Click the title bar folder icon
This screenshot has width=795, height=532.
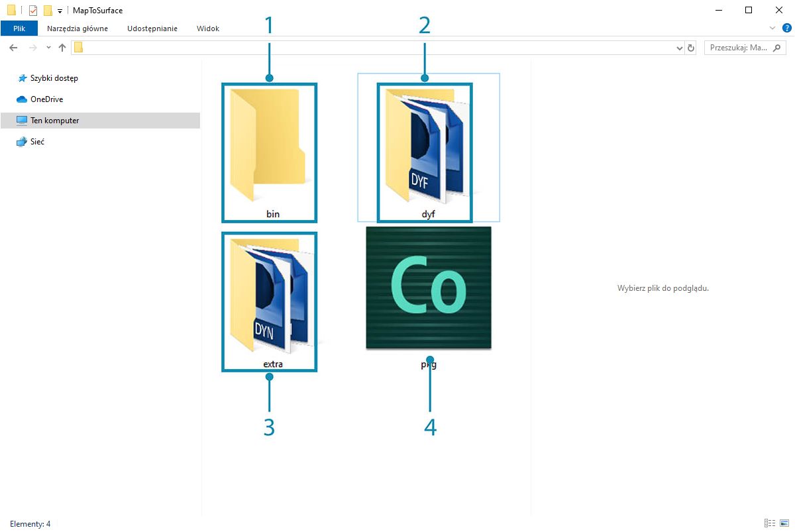11,10
